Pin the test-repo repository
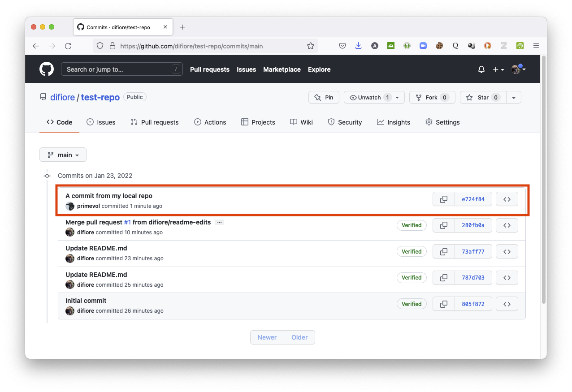 coord(324,98)
